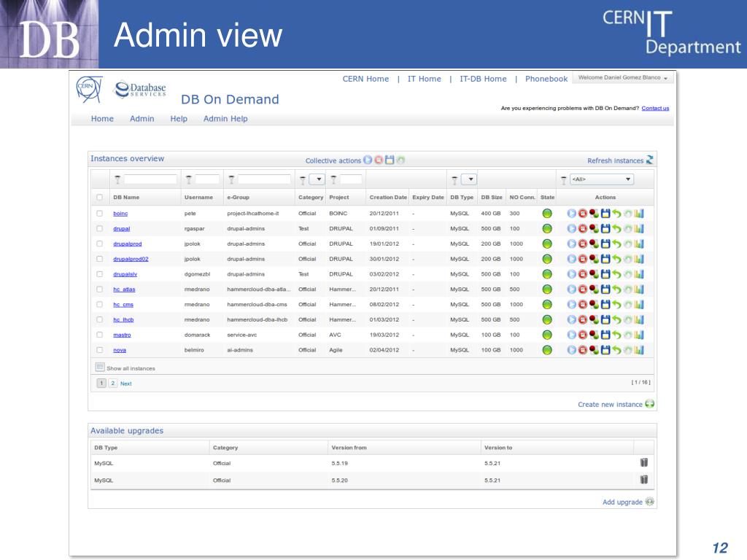
Task: Expand the State filter showing <All>
Action: point(602,179)
